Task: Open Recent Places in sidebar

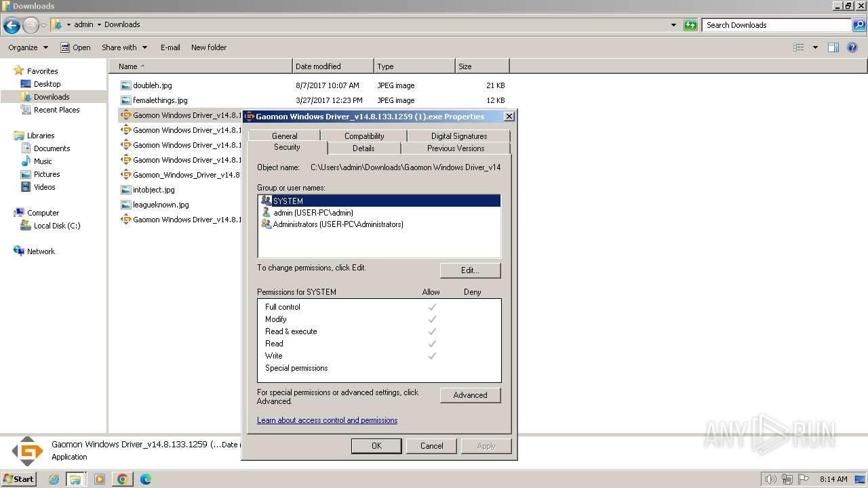Action: point(56,110)
